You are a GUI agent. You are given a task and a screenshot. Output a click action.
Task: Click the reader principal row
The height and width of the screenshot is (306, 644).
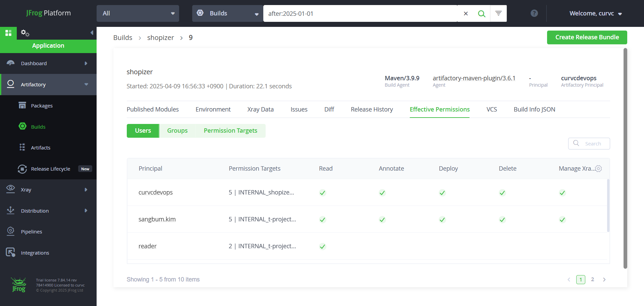point(367,246)
